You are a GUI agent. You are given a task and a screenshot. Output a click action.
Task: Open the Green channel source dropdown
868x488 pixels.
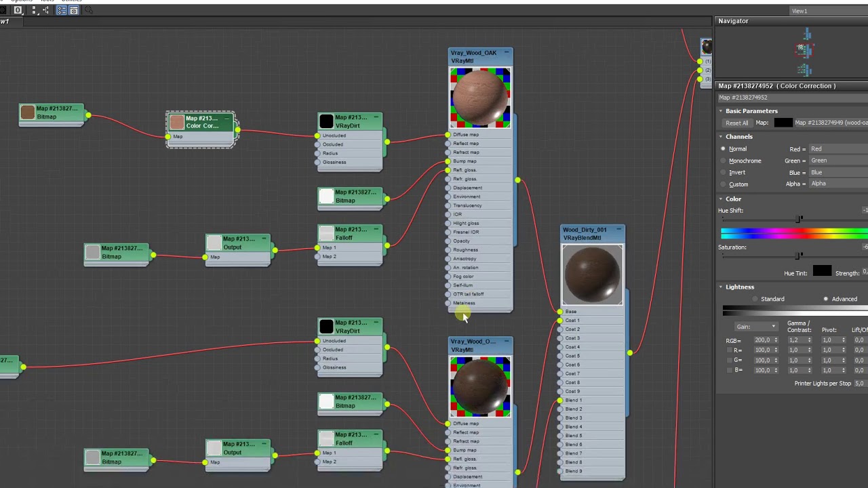coord(838,161)
